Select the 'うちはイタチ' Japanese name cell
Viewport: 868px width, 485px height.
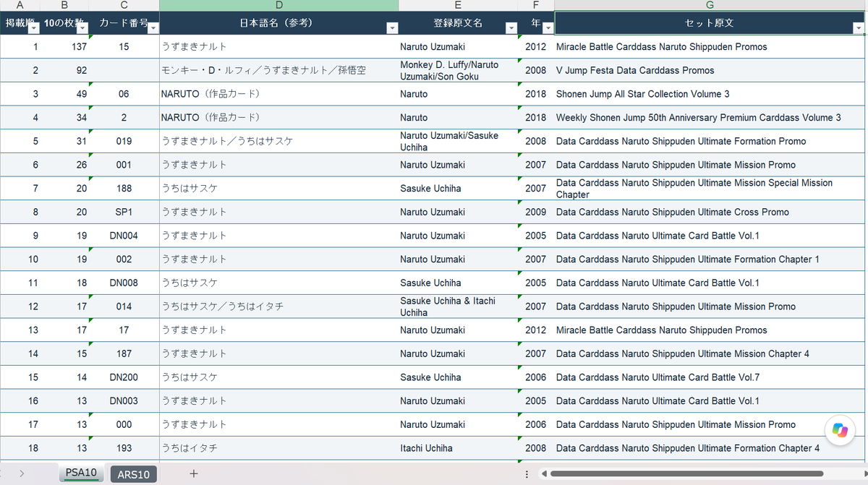click(279, 448)
